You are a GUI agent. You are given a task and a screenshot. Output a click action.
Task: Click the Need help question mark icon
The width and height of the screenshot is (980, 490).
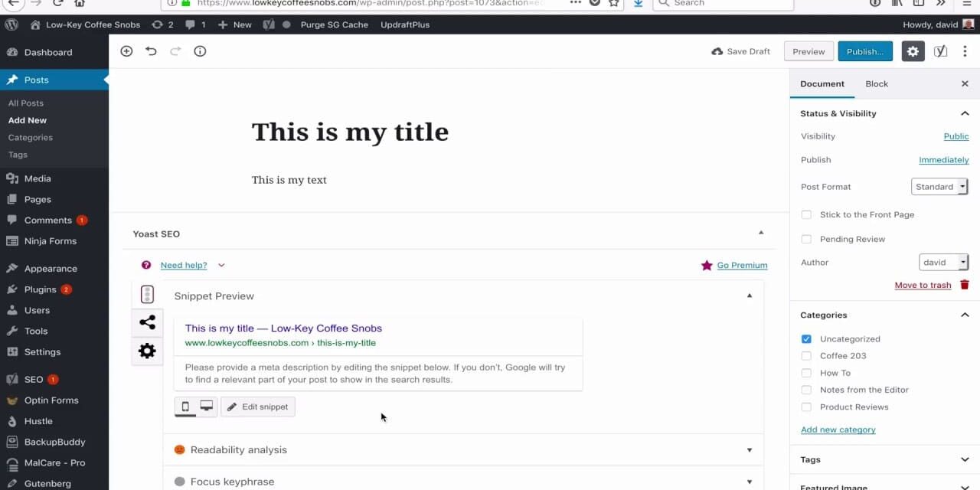tap(146, 265)
